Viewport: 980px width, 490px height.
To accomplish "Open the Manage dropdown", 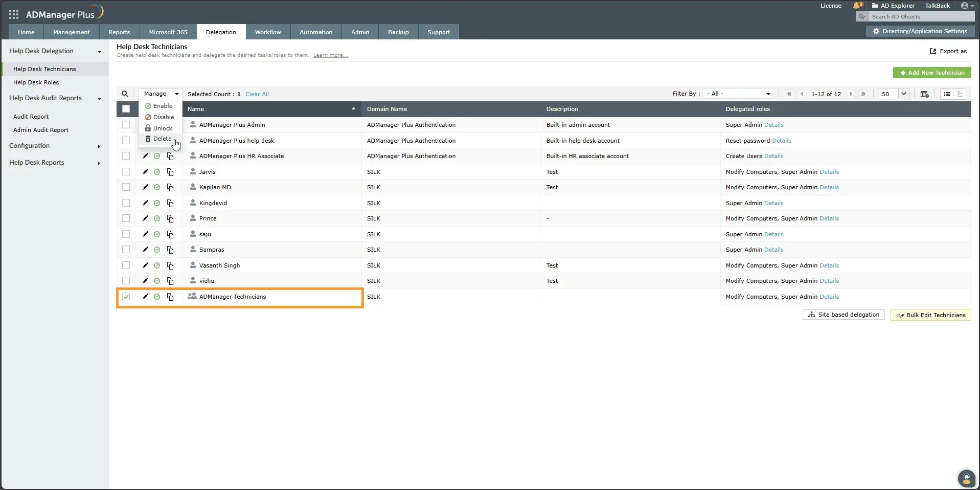I will (161, 94).
